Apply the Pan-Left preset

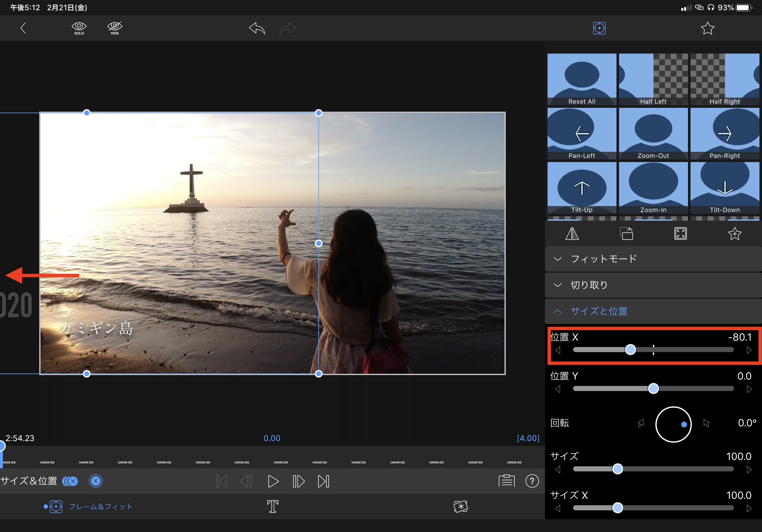click(x=581, y=133)
